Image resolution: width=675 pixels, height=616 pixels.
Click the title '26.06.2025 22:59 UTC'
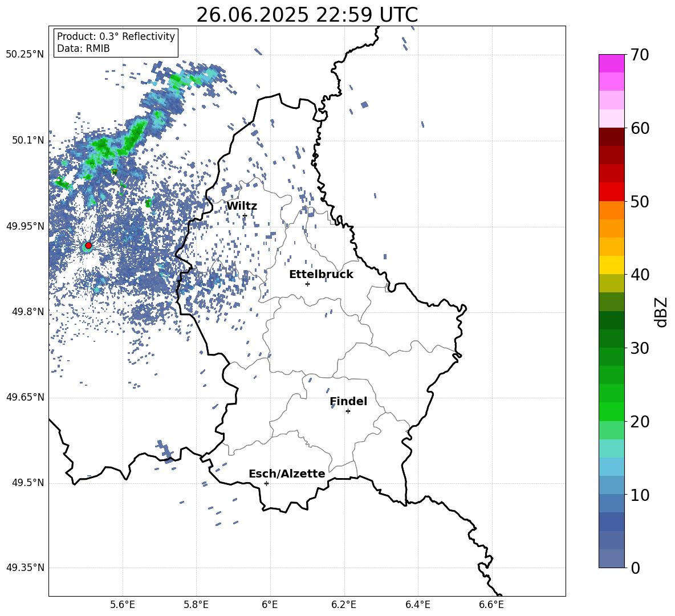(307, 15)
